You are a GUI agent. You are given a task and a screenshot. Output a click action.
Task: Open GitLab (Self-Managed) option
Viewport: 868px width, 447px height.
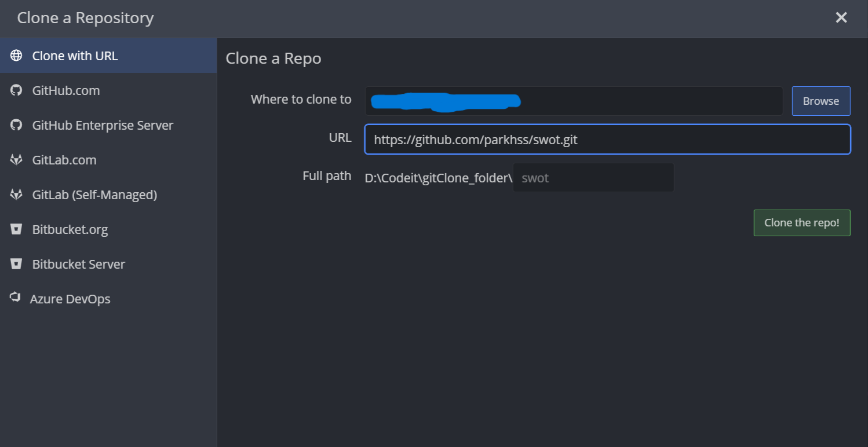[108, 195]
